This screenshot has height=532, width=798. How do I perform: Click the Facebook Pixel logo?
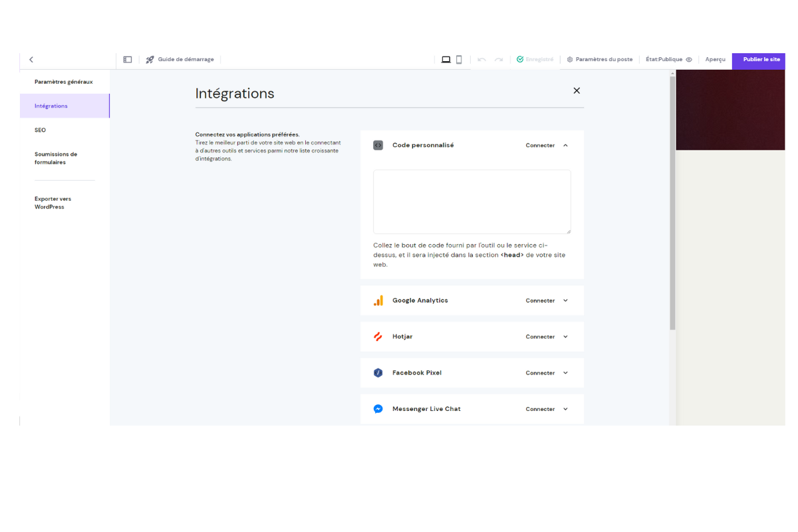tap(378, 373)
